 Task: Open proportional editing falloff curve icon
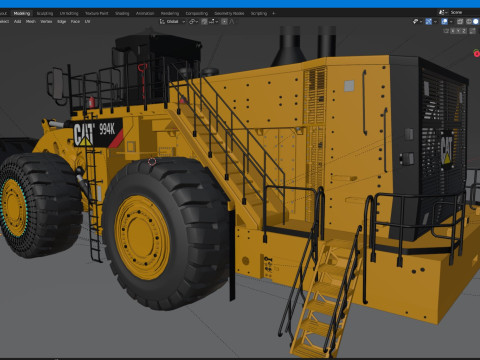232,21
